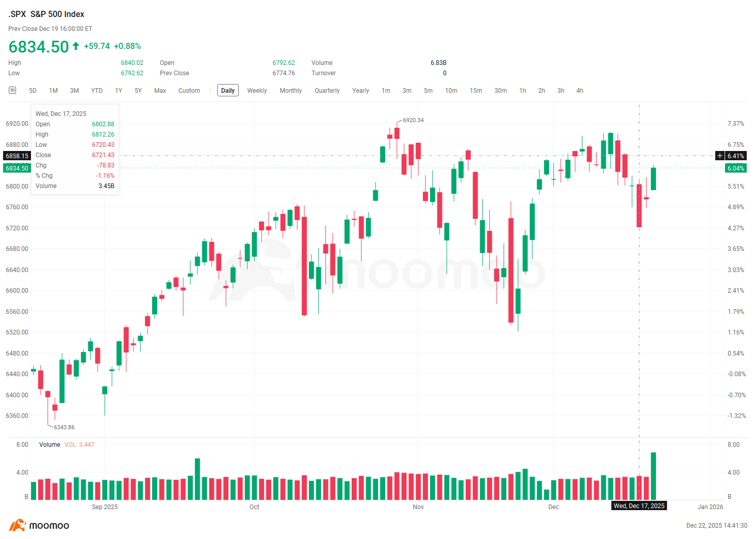Select the 5D time range
The image size is (756, 539).
(32, 91)
